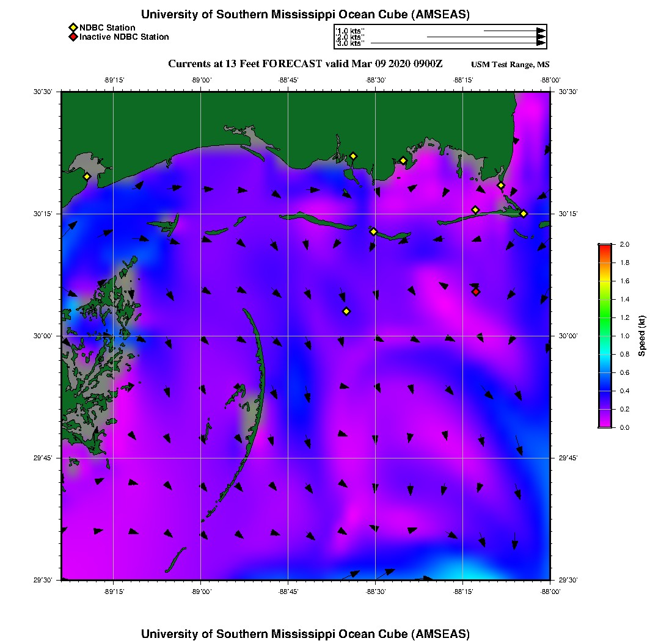Select the easternmost yellow NDBC station marker

[524, 214]
